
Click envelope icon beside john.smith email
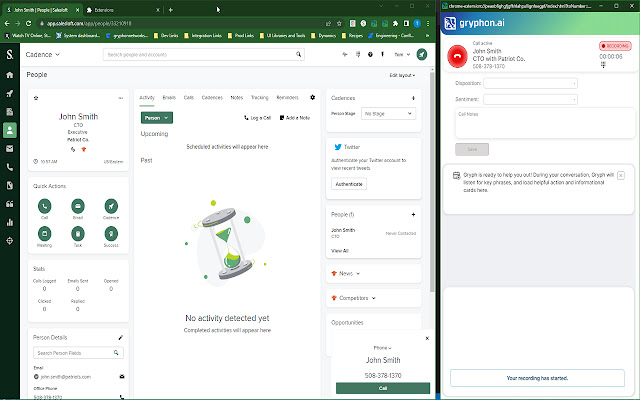coord(122,376)
